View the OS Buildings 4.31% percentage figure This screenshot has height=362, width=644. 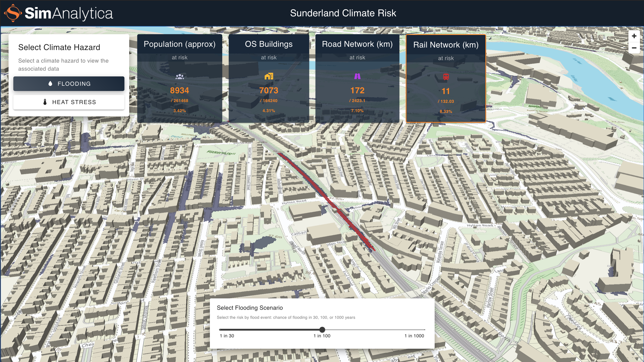point(268,110)
